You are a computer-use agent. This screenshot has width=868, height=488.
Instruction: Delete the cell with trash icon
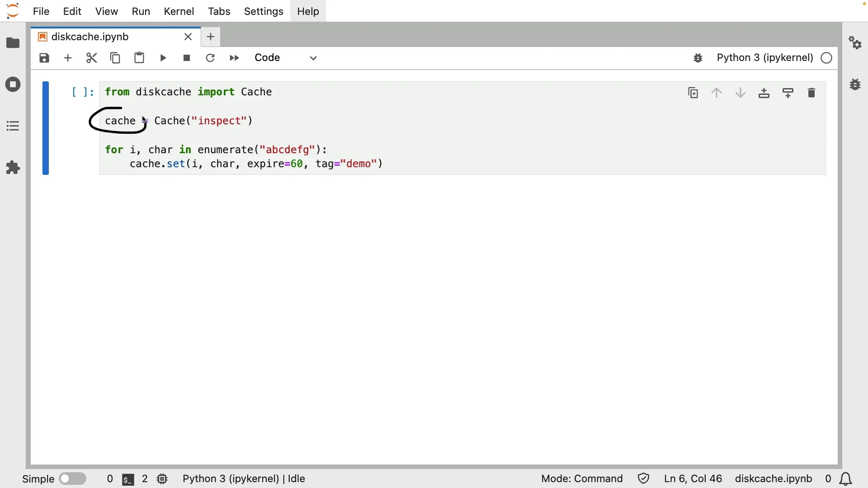[812, 94]
